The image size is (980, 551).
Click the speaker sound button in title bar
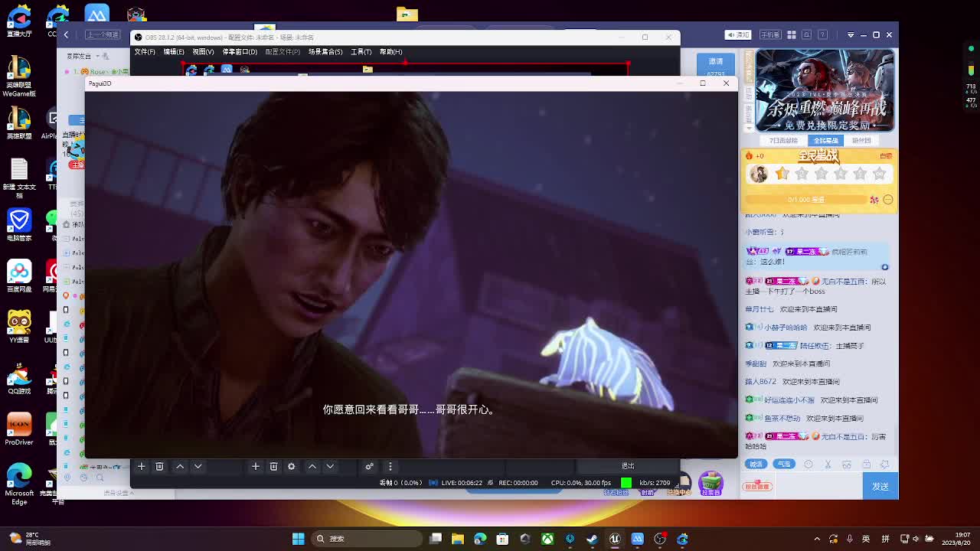pyautogui.click(x=738, y=34)
